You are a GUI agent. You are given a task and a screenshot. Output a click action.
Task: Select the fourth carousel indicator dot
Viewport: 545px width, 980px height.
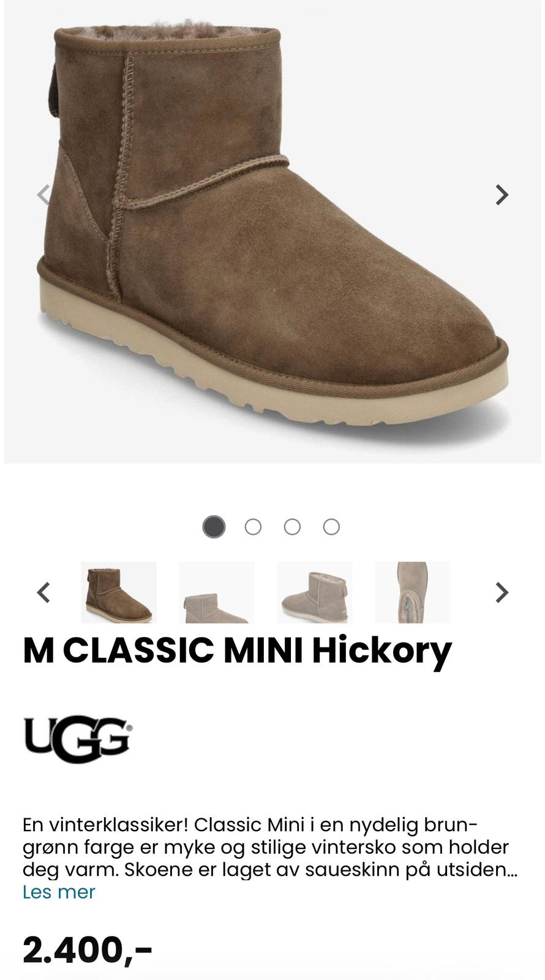pyautogui.click(x=331, y=527)
